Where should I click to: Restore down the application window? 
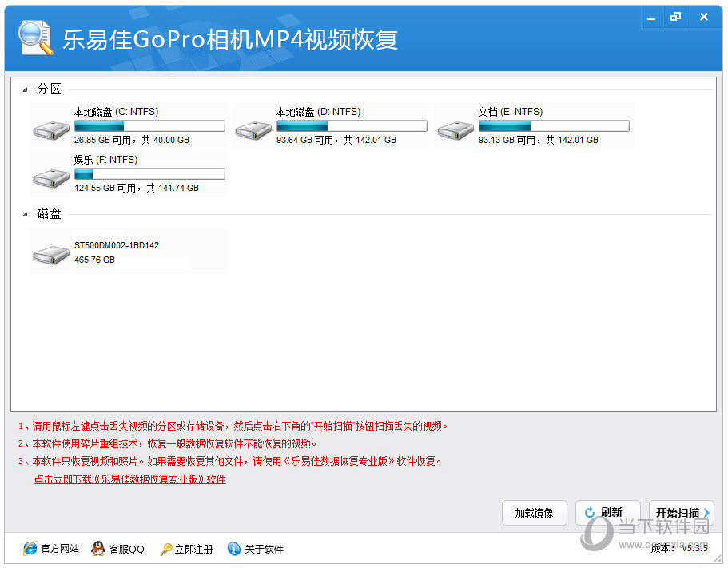pos(676,17)
